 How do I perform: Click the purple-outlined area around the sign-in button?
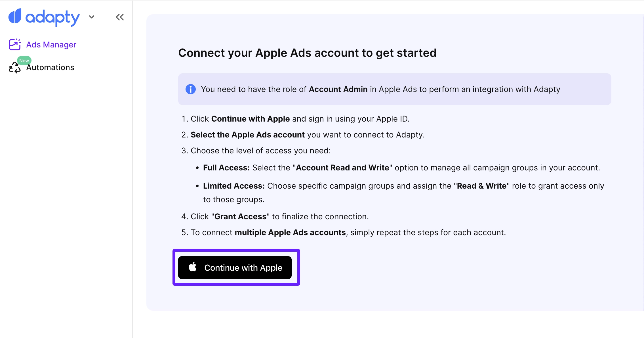236,267
